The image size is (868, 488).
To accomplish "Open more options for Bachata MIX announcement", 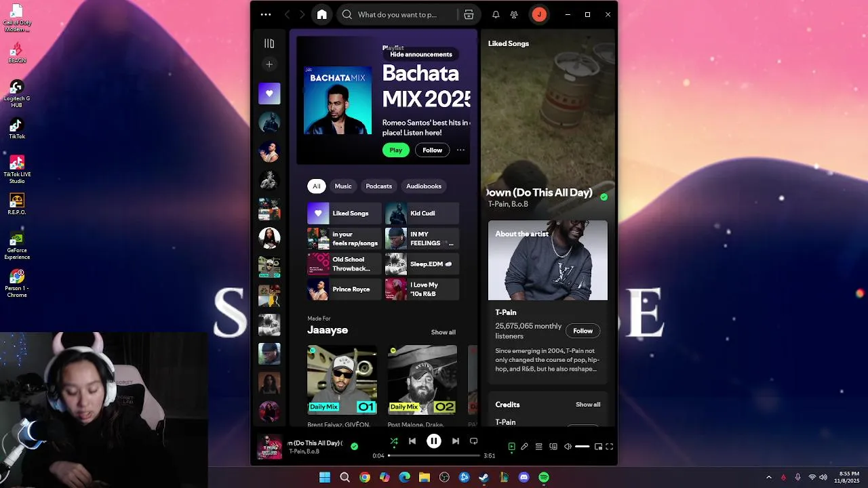I will click(x=460, y=150).
